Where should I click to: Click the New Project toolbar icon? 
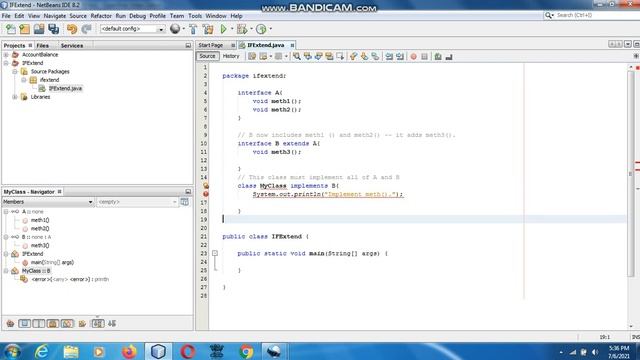[24, 29]
